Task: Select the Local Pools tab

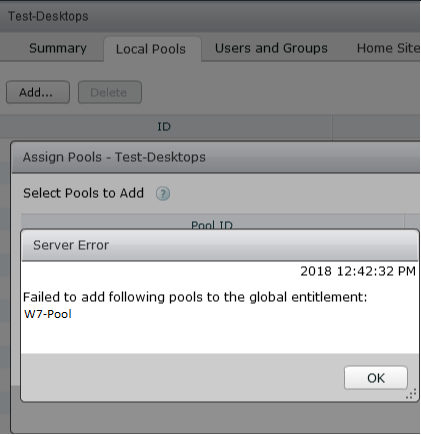Action: pyautogui.click(x=151, y=49)
